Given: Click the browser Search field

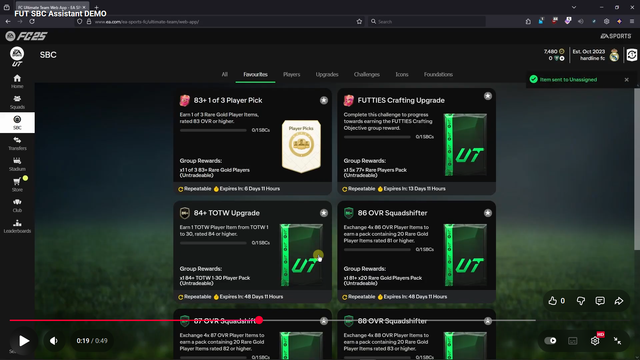Looking at the screenshot, I should click(x=427, y=22).
